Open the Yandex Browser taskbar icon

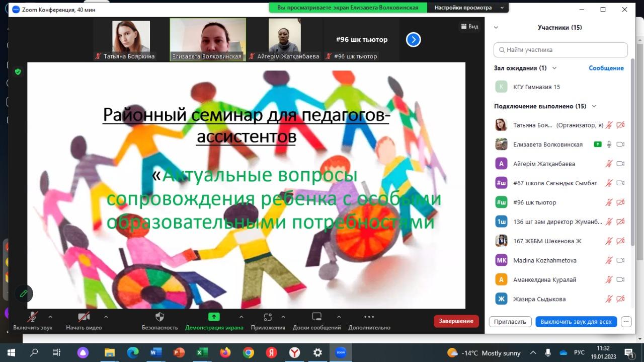[x=295, y=352]
